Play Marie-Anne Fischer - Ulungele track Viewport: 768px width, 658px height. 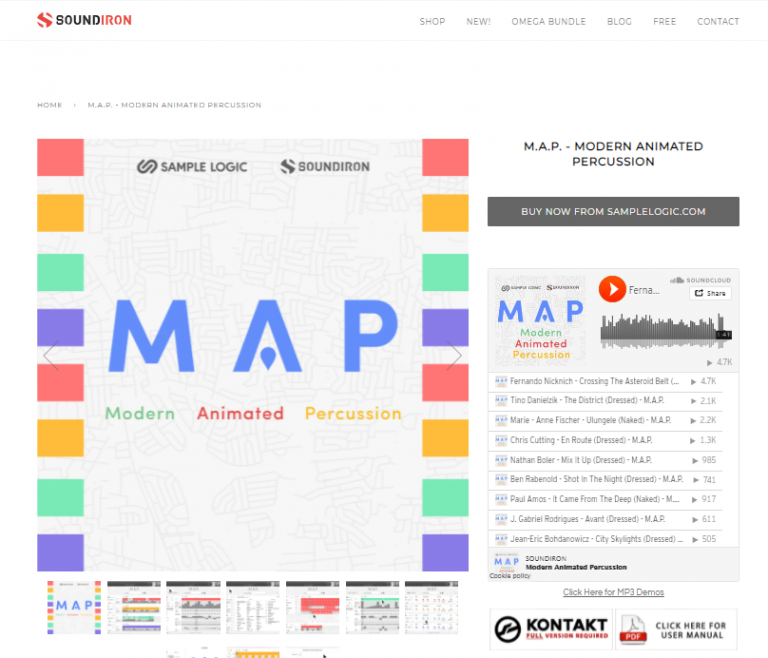[x=590, y=420]
